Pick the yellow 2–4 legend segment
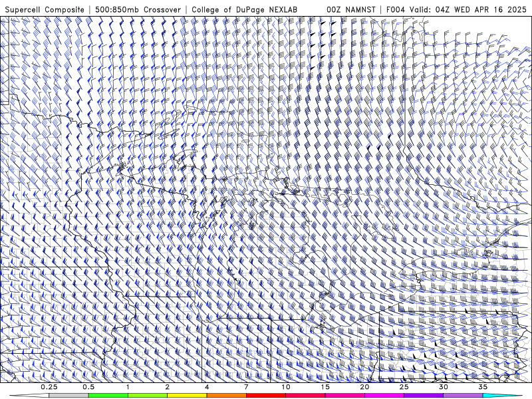 187,396
